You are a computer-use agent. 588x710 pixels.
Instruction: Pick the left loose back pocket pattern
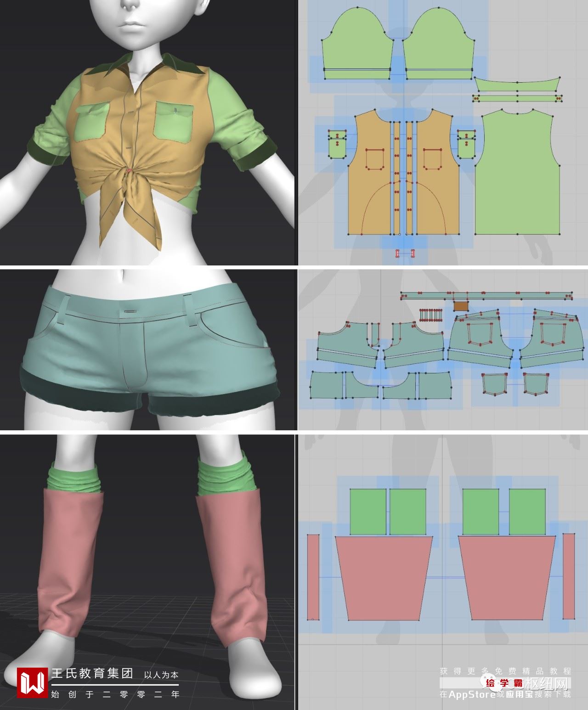(494, 384)
